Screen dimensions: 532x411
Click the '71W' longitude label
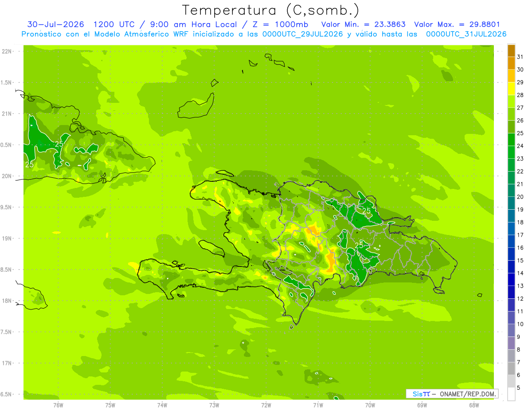[318, 405]
